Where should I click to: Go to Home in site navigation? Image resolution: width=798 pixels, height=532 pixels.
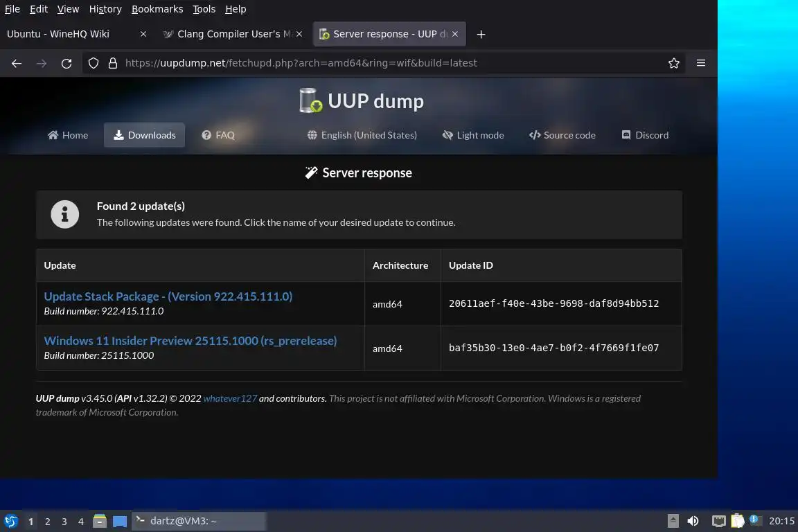coord(68,135)
